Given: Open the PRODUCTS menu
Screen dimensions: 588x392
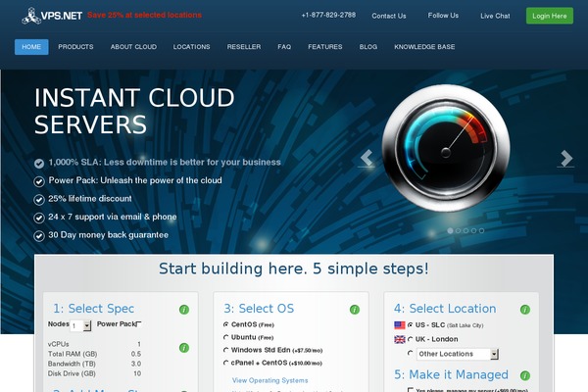Looking at the screenshot, I should 75,47.
